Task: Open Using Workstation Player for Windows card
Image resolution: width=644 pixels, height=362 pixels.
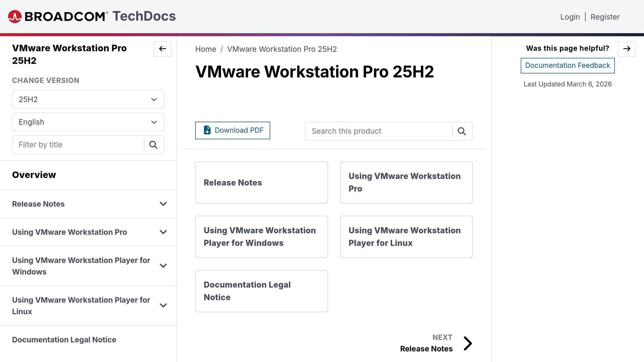Action: (262, 237)
